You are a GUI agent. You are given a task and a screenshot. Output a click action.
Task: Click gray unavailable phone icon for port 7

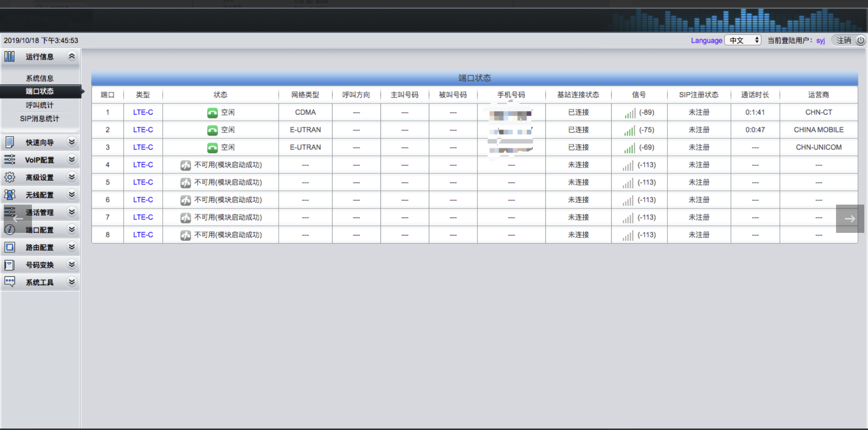click(185, 217)
